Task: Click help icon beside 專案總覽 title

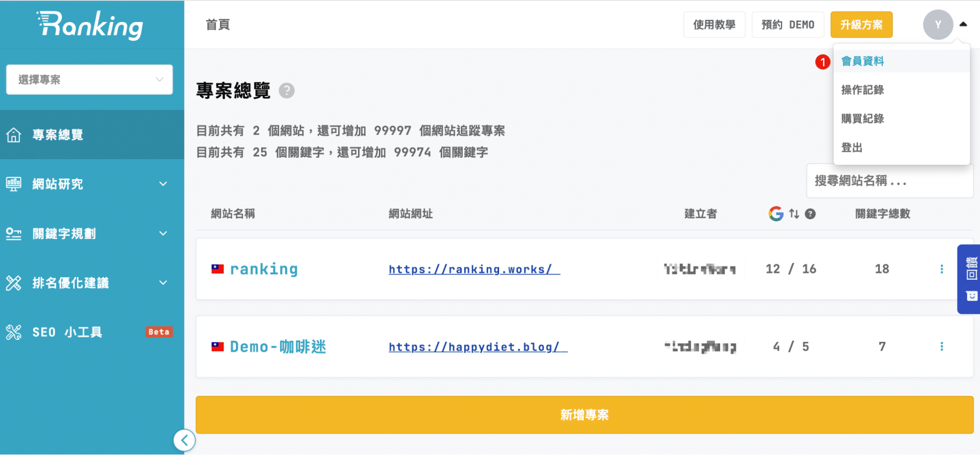Action: click(x=286, y=91)
